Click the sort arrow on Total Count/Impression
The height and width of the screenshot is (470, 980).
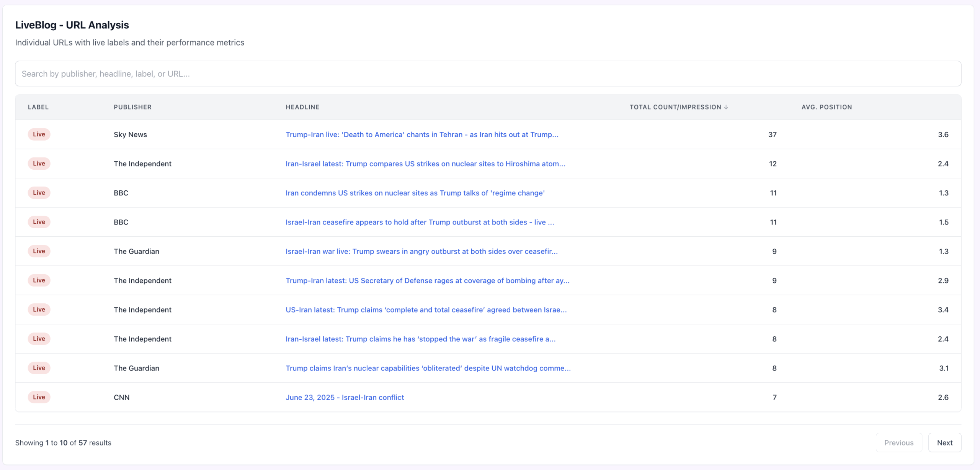[x=726, y=107]
